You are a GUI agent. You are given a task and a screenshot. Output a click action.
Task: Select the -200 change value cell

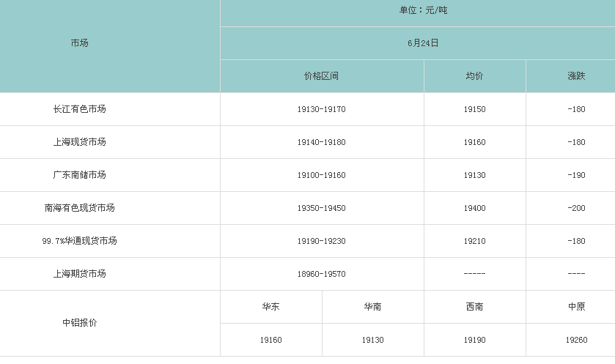click(576, 208)
